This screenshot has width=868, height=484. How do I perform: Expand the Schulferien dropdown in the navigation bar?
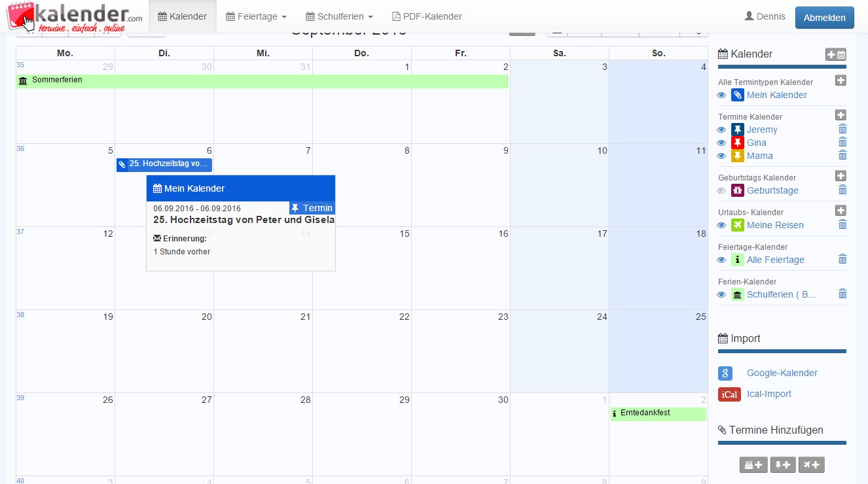(x=338, y=16)
